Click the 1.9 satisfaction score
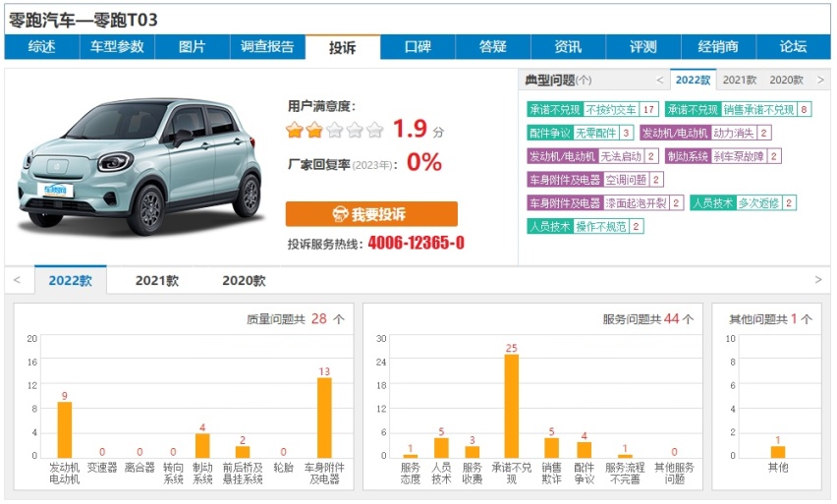Viewport: 837px width, 504px height. [x=410, y=129]
